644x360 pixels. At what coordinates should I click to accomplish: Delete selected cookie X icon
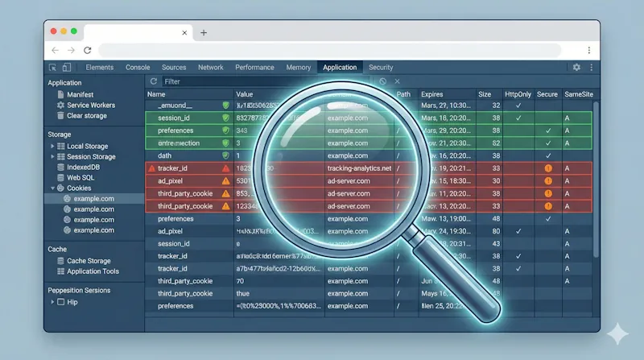click(x=397, y=81)
